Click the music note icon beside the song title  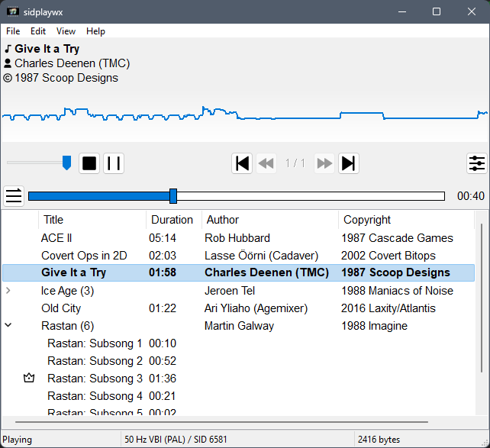[x=8, y=49]
